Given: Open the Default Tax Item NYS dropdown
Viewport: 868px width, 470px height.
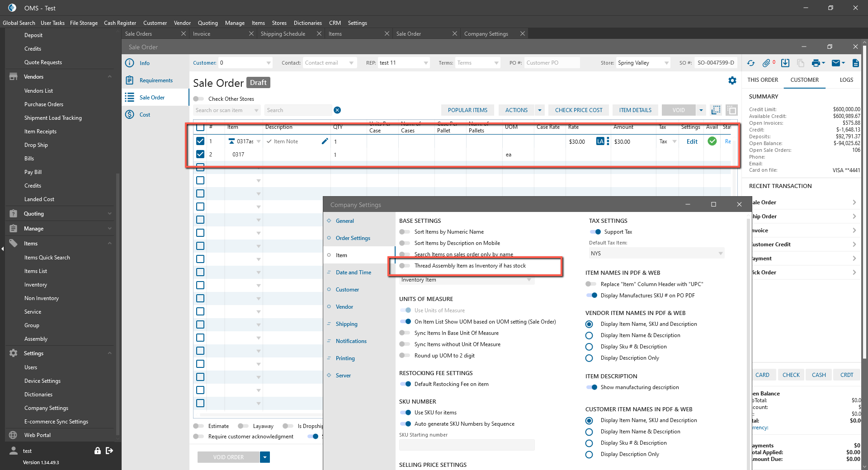Looking at the screenshot, I should pos(656,254).
